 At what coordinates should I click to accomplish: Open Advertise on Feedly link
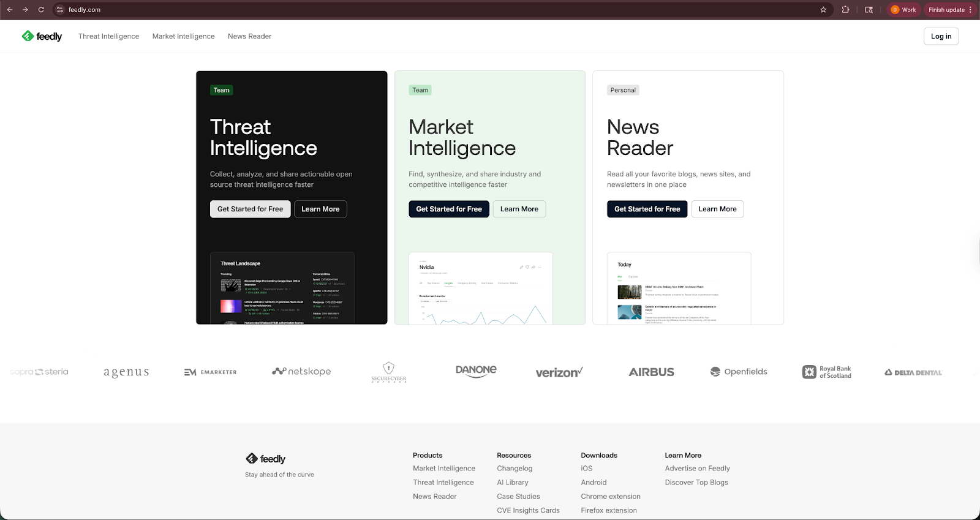tap(698, 469)
